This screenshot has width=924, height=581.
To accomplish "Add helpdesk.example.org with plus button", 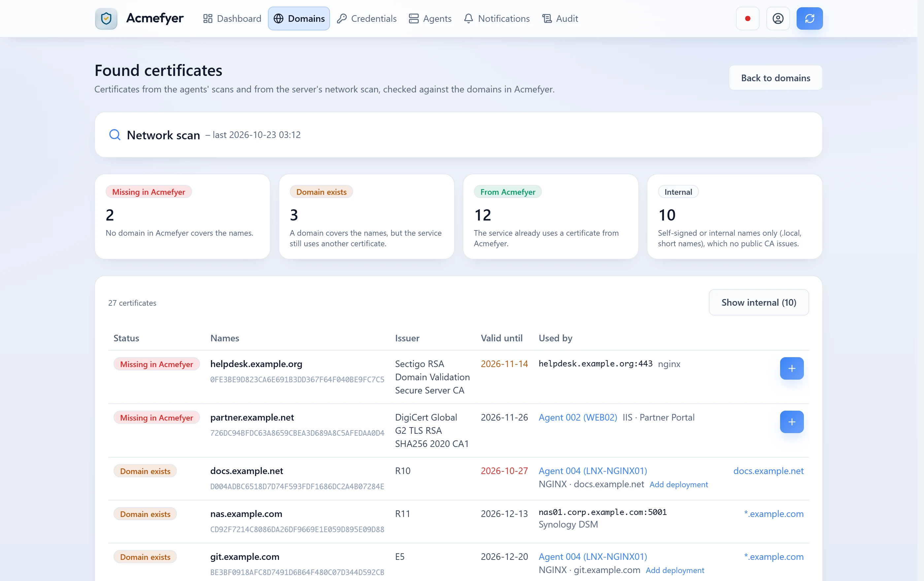I will tap(792, 368).
